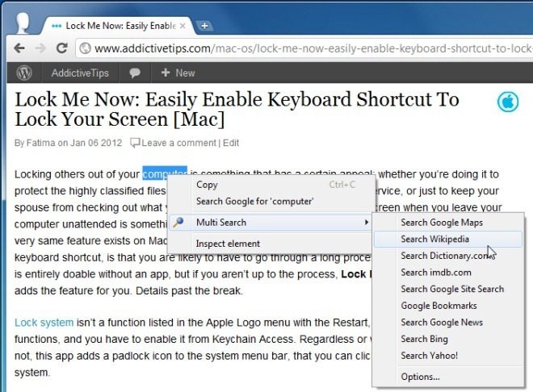The image size is (533, 392).
Task: Select Search Dictionary.com
Action: click(x=448, y=256)
